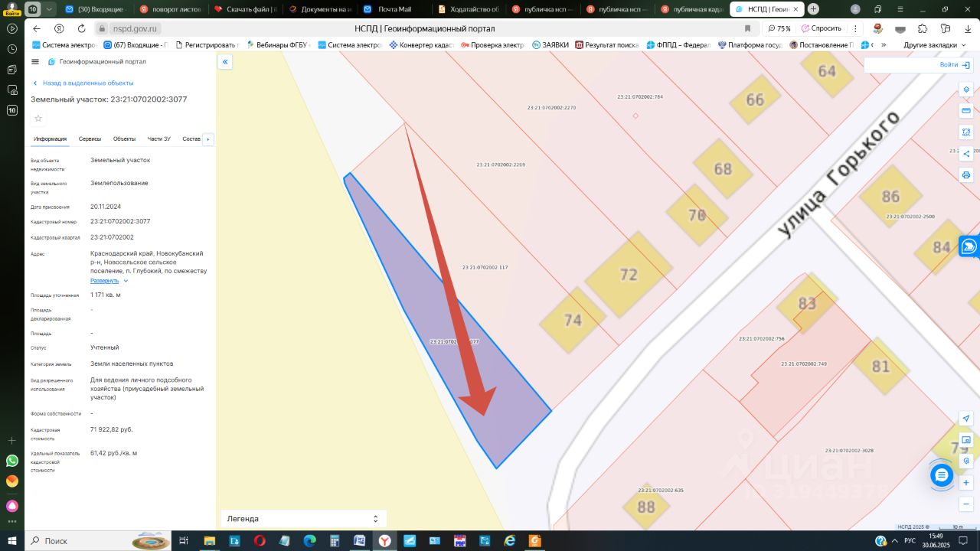The image size is (980, 551).
Task: Open Microsoft Edge from taskbar
Action: coord(310,541)
